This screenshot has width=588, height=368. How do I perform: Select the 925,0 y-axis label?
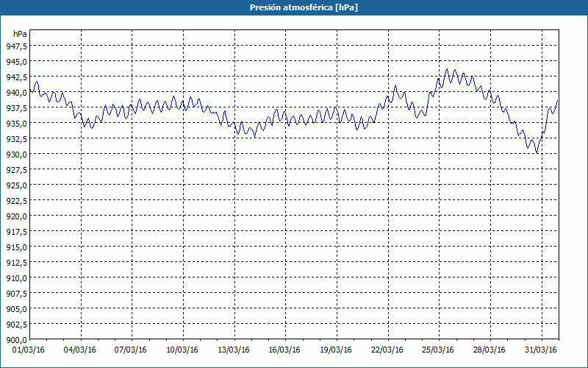[x=16, y=185]
